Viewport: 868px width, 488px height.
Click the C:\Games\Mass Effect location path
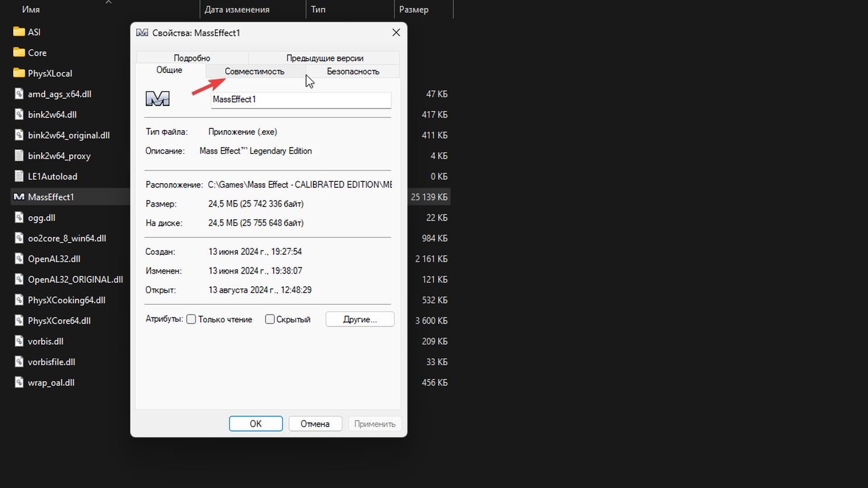(300, 184)
